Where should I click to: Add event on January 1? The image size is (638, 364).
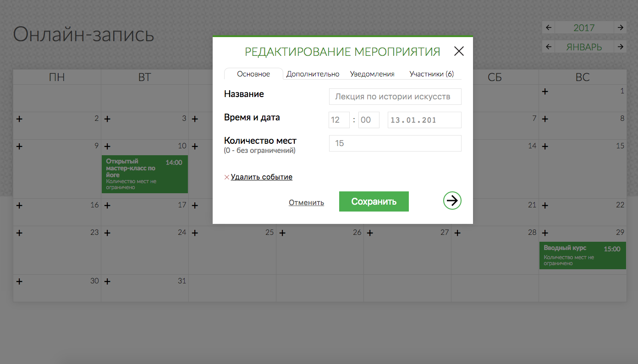tap(545, 92)
